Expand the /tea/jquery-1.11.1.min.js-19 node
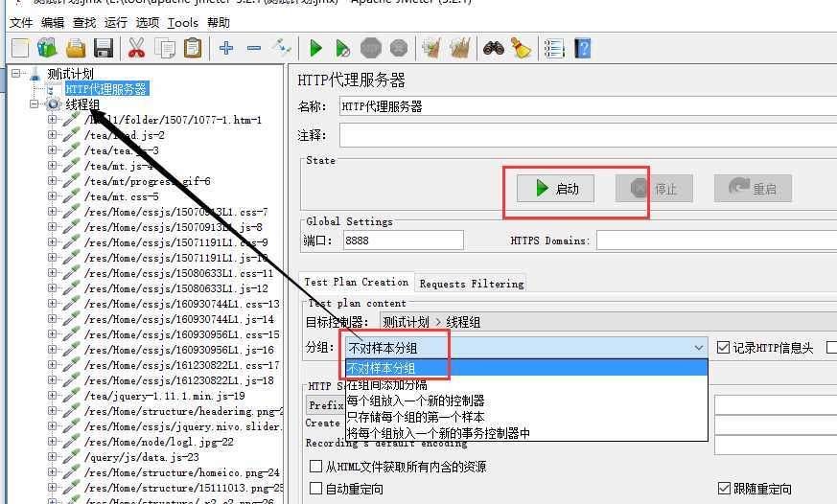The height and width of the screenshot is (504, 837). 53,395
